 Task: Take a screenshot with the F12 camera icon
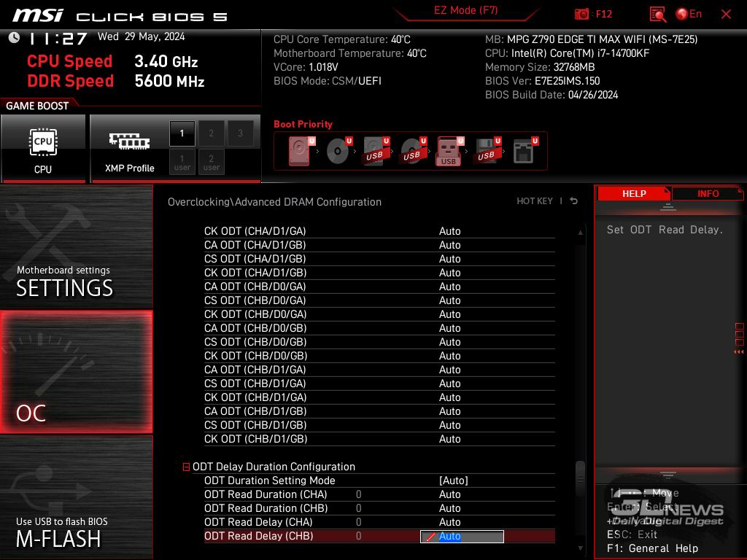coord(581,15)
